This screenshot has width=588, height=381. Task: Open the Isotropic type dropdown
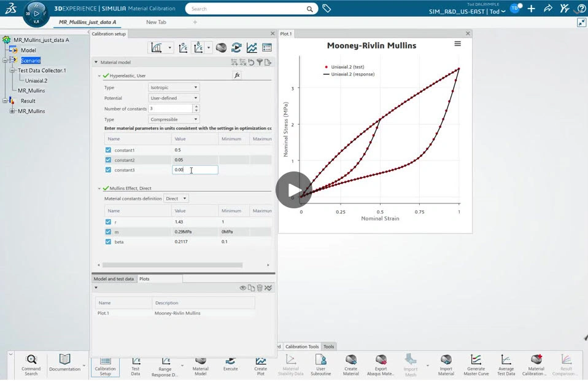pyautogui.click(x=174, y=87)
